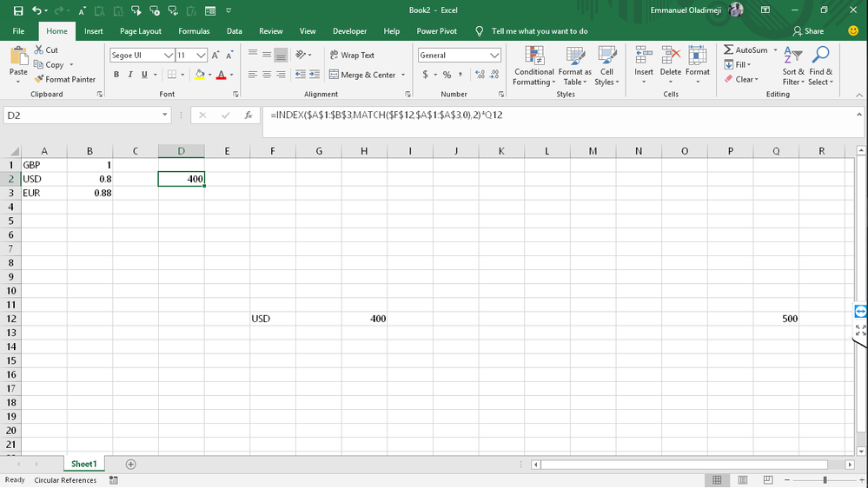Image resolution: width=868 pixels, height=488 pixels.
Task: Center text horizontally
Action: [x=267, y=74]
